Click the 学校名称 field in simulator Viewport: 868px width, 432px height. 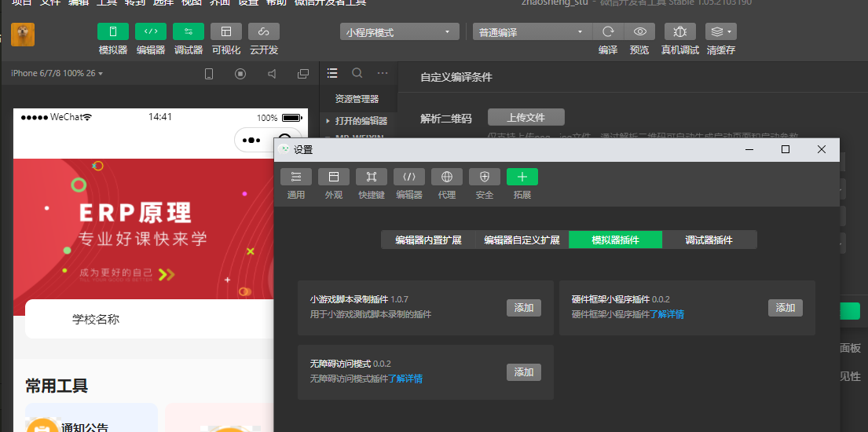pos(150,319)
